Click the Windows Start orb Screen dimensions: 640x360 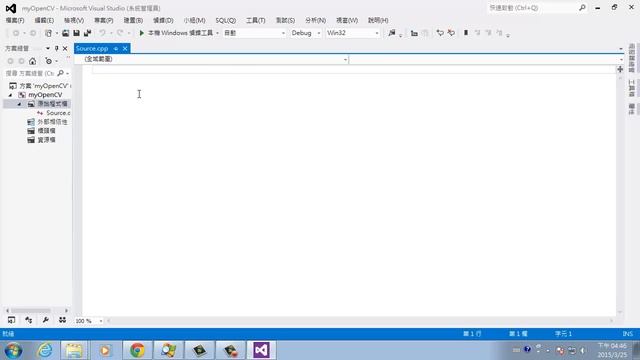[x=13, y=350]
